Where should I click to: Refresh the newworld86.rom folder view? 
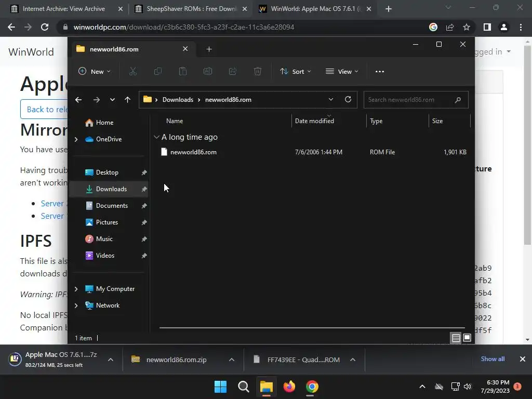tap(348, 99)
